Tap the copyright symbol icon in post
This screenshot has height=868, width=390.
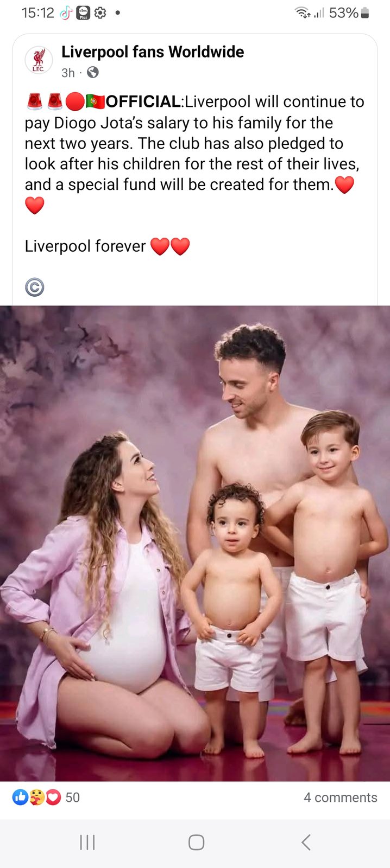coord(34,287)
